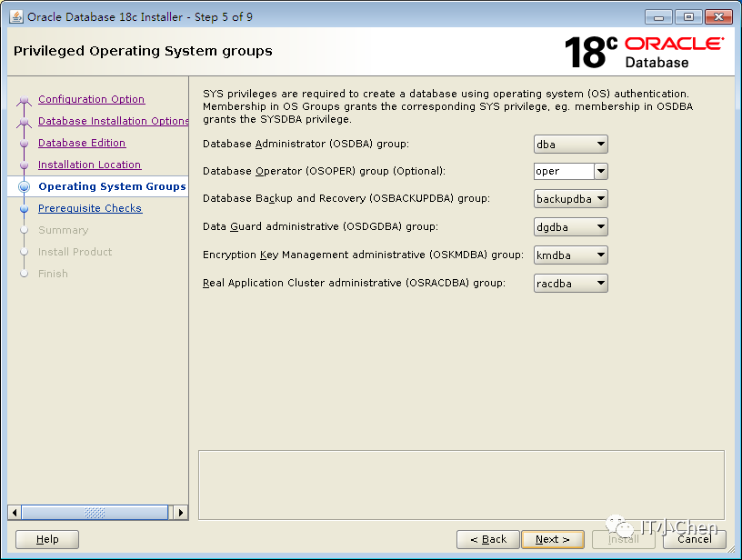The image size is (742, 560).
Task: Open the OSDGDBA group dropdown dgdba
Action: coord(571,227)
